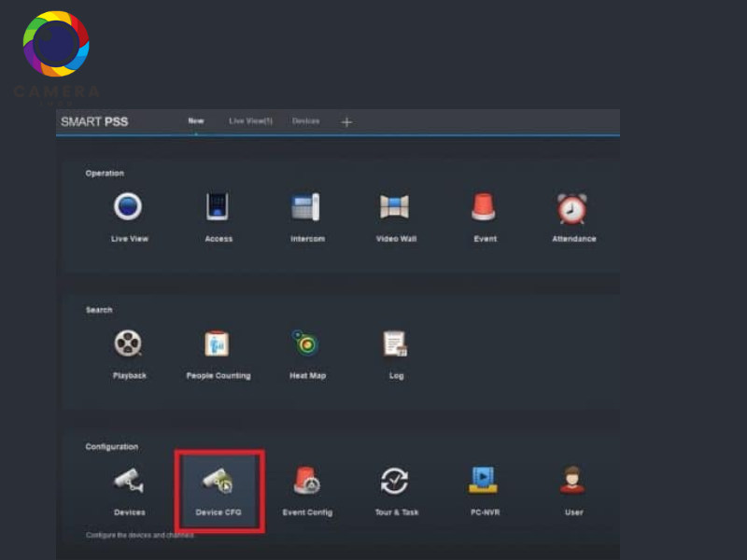Open Devices in the Configuration section
This screenshot has width=747, height=560.
coord(129,482)
